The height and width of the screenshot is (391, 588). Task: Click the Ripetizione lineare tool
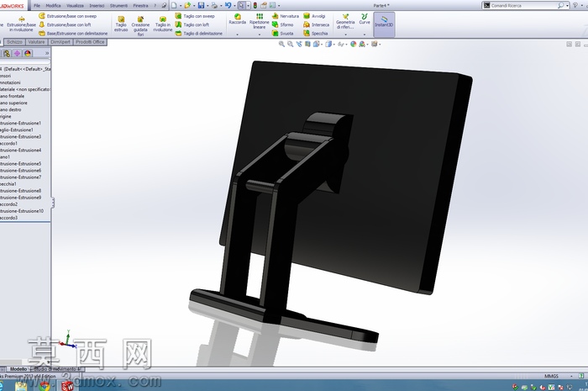pos(259,21)
